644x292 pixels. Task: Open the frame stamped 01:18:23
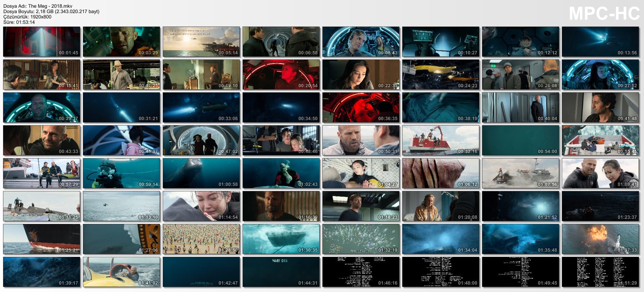(361, 206)
